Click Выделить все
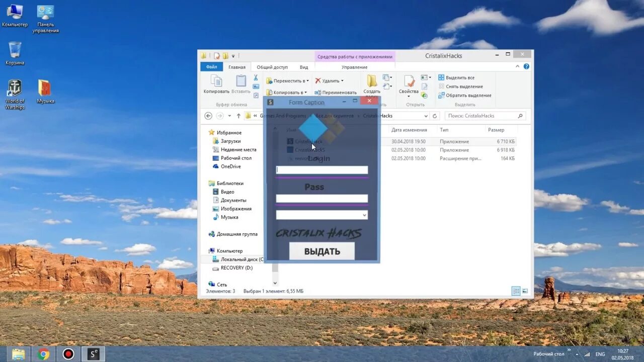 456,77
